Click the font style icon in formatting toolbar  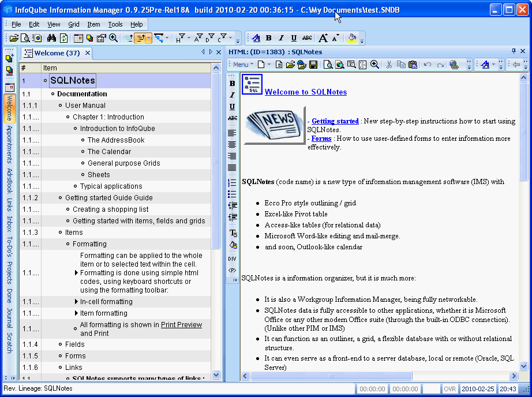[x=256, y=38]
